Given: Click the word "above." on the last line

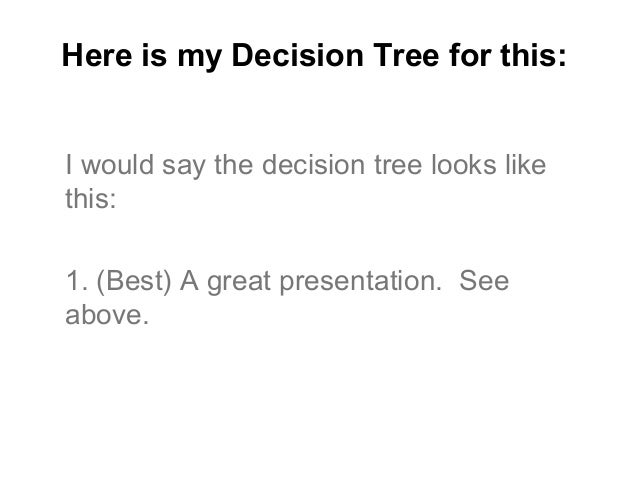Looking at the screenshot, I should (107, 315).
